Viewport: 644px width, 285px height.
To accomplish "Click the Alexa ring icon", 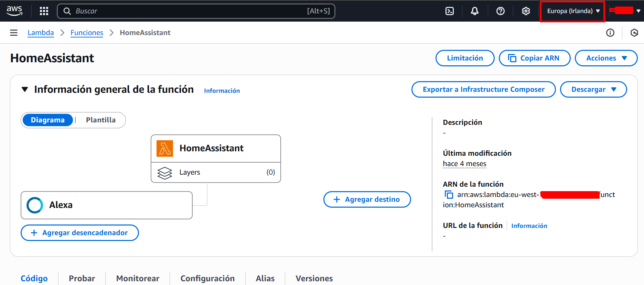I will [x=35, y=205].
